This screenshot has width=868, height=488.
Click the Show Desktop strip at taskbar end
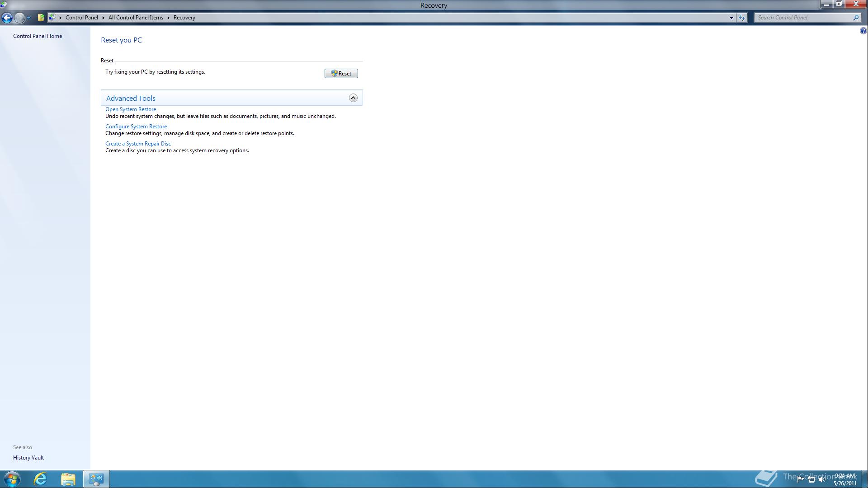(x=864, y=479)
